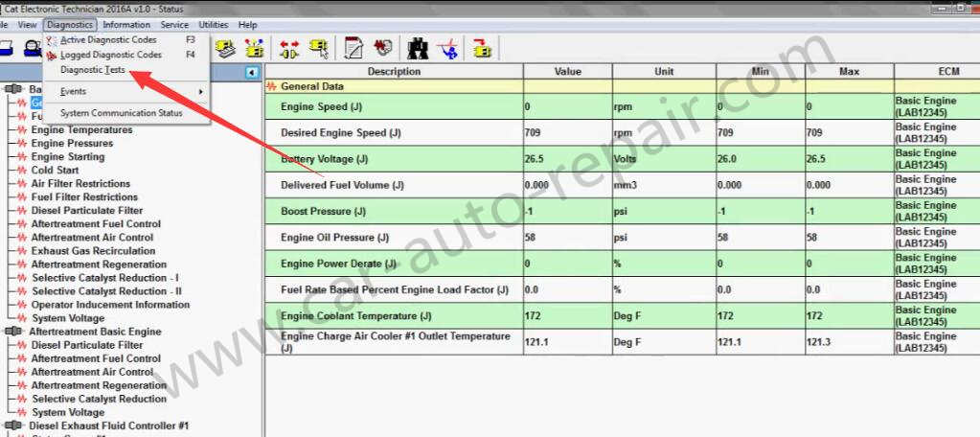Select Selective Catalyst Reduction - I
The image size is (980, 437).
(x=105, y=278)
